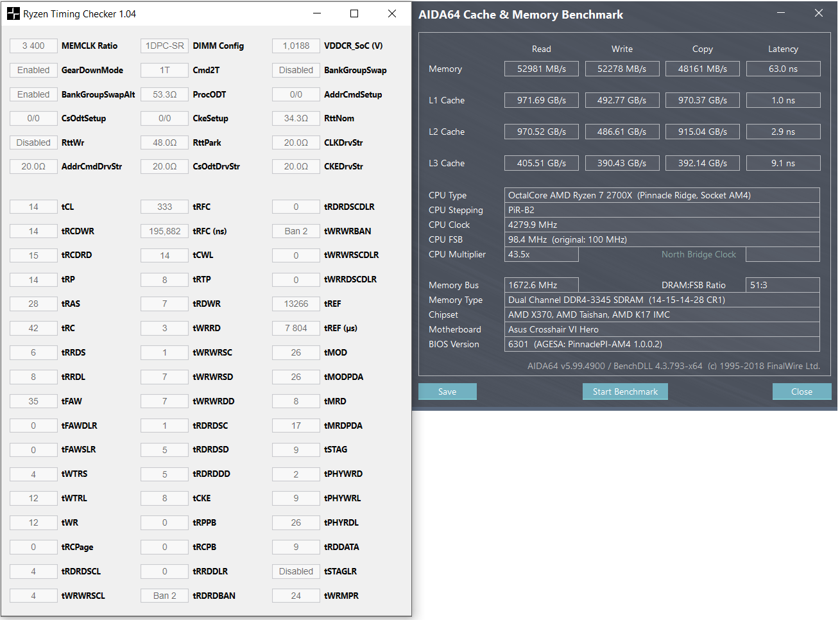Click the tRC value 42
Image resolution: width=840 pixels, height=620 pixels.
click(x=33, y=328)
